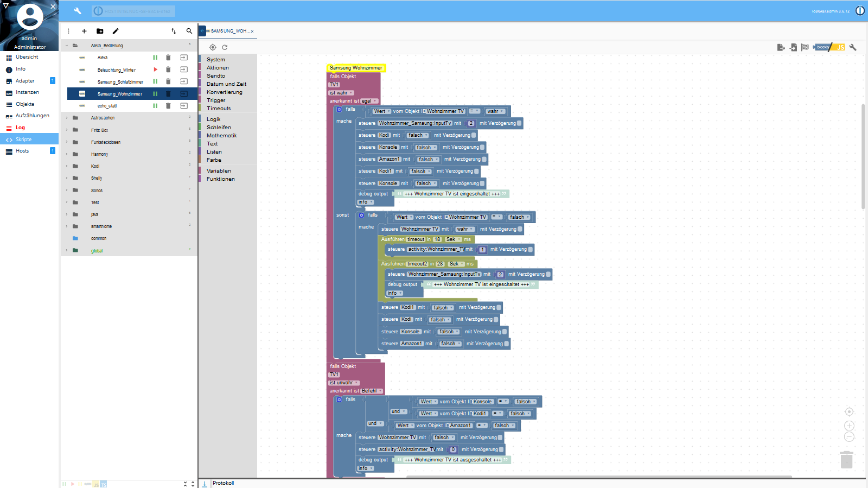Expand the Harmony folder
The image size is (868, 488).
pos(67,154)
